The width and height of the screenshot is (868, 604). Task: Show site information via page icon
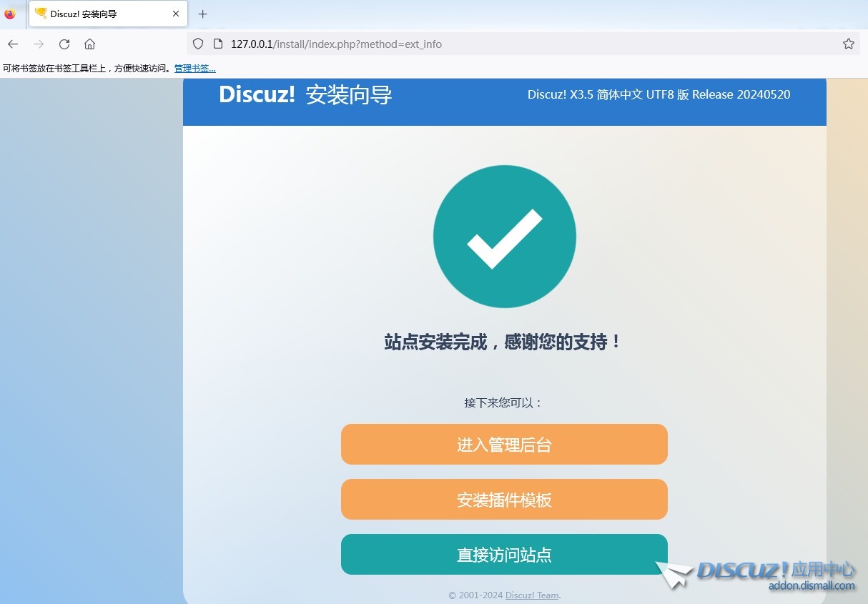218,44
